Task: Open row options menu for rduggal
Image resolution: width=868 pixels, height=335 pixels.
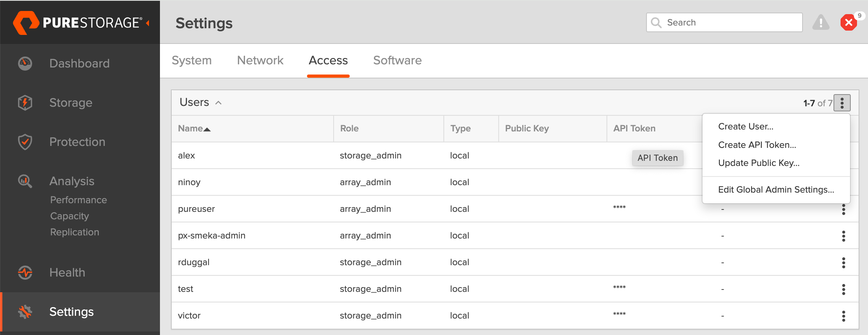Action: pyautogui.click(x=844, y=263)
